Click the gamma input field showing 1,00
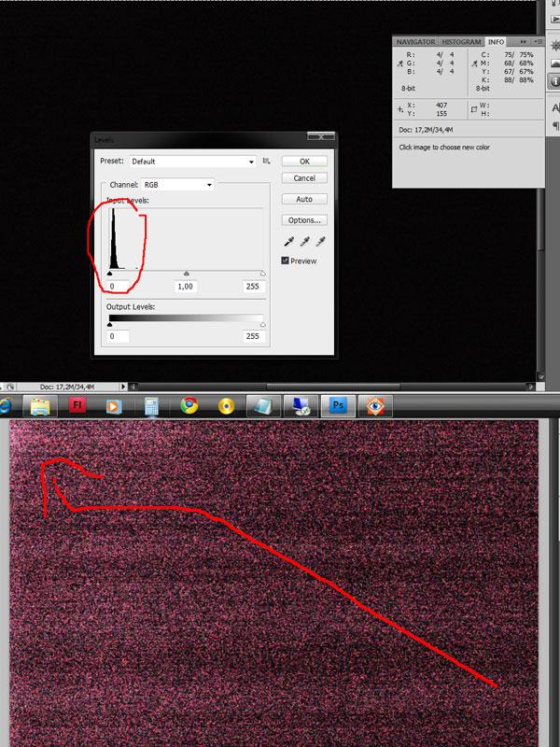The width and height of the screenshot is (560, 747). (186, 287)
